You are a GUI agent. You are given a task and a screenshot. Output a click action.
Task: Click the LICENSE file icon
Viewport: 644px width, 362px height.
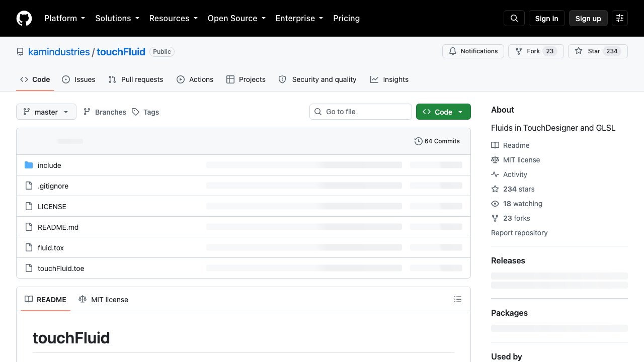29,207
